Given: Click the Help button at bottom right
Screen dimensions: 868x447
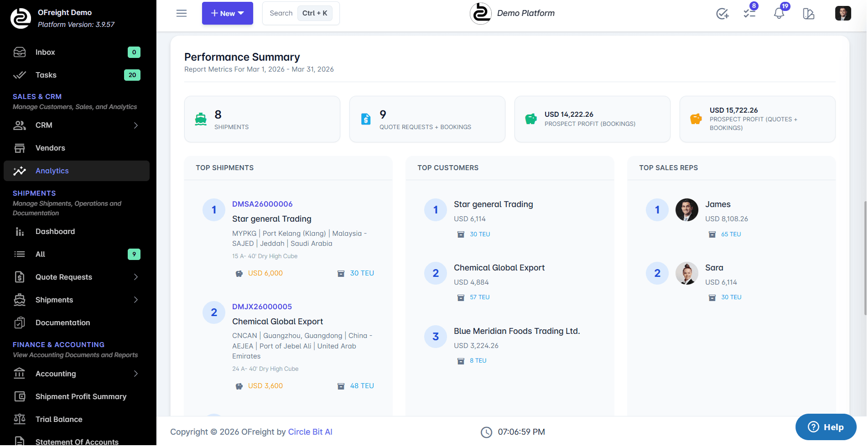Looking at the screenshot, I should point(826,427).
